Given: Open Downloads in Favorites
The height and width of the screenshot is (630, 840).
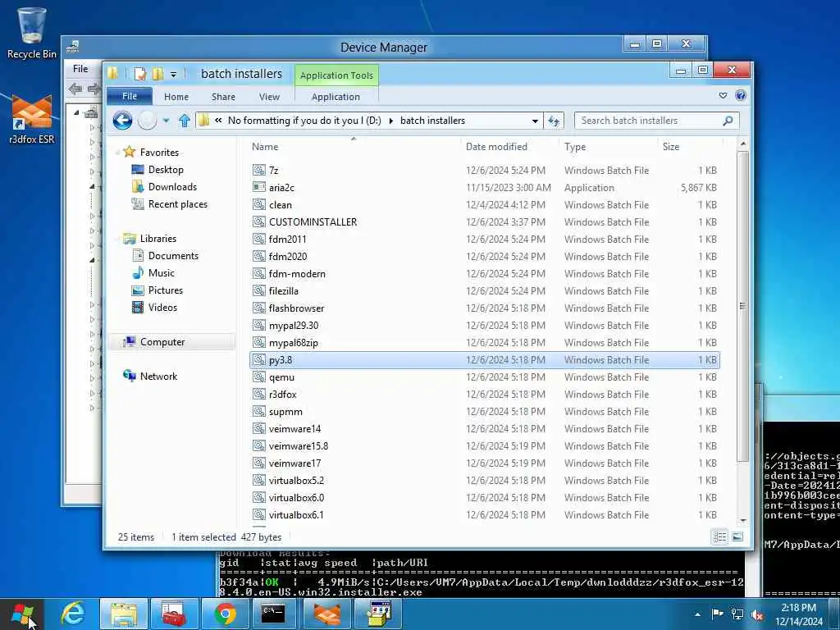Looking at the screenshot, I should [x=172, y=187].
